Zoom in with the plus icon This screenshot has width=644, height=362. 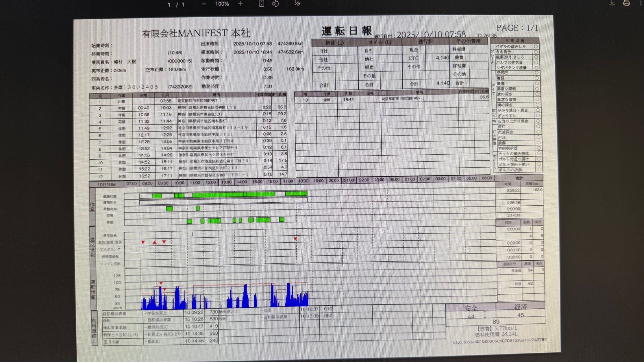240,4
